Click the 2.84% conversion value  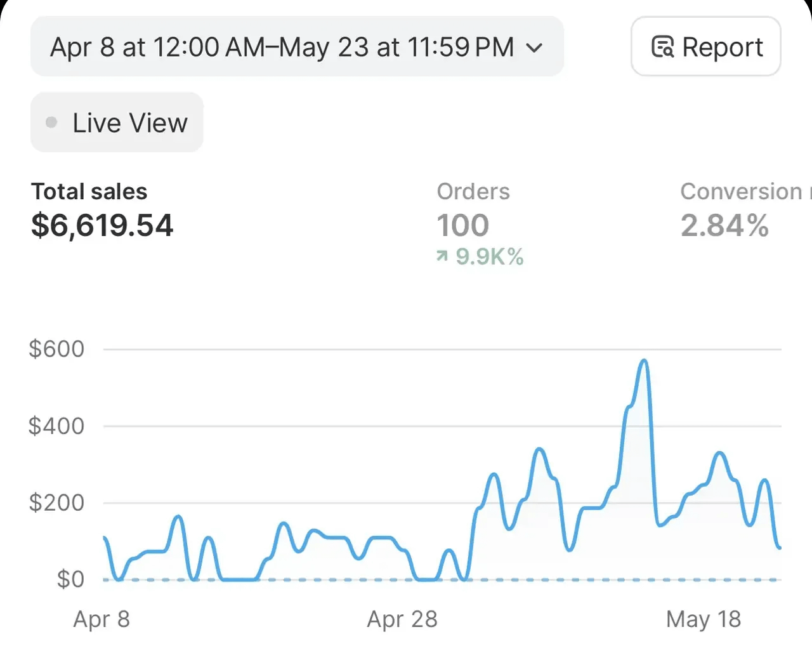[725, 225]
